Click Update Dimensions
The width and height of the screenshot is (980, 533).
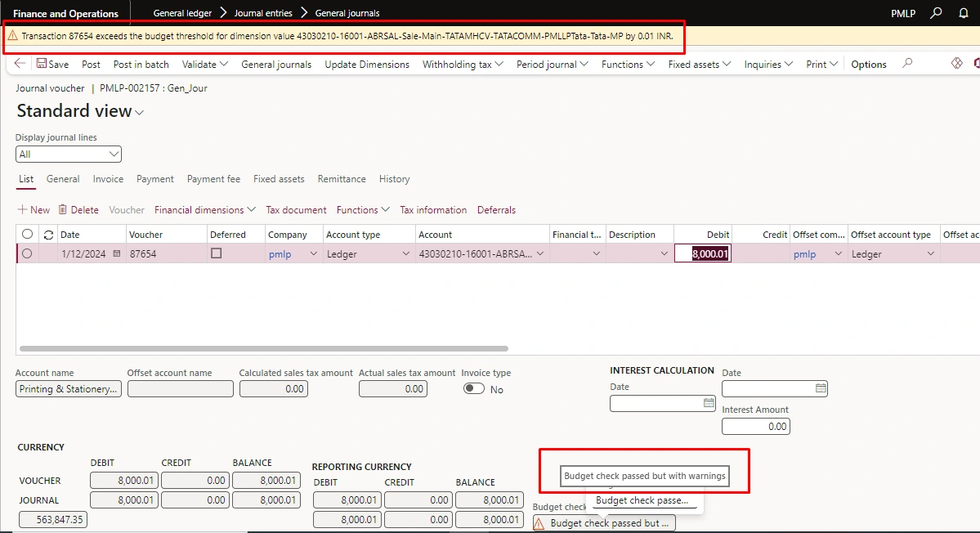tap(367, 64)
